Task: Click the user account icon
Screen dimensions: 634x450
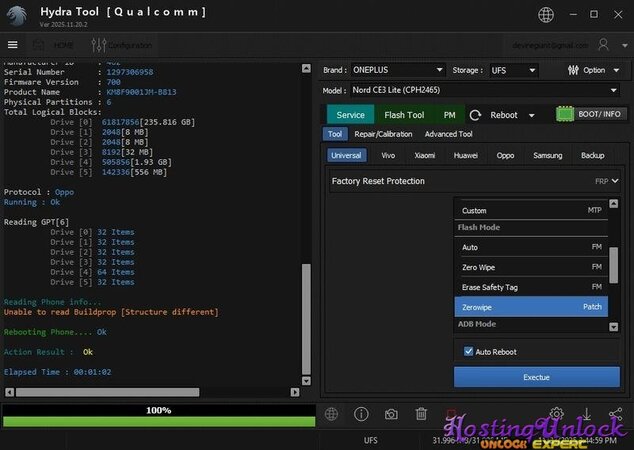Action: [603, 45]
